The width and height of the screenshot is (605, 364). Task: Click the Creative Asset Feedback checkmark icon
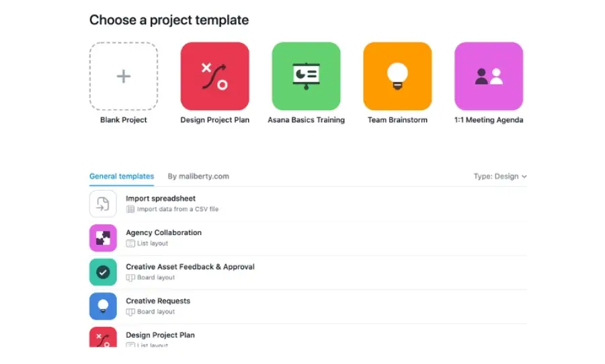click(x=103, y=272)
